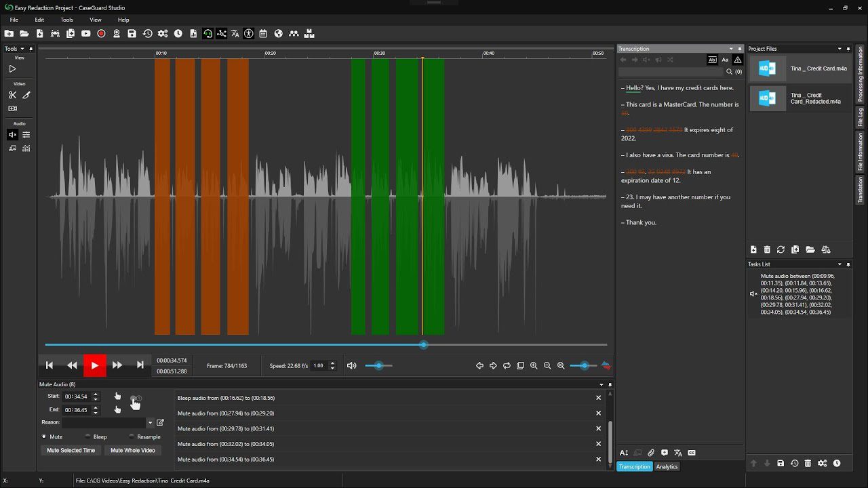
Task: Open the Edit menu
Action: (x=39, y=20)
